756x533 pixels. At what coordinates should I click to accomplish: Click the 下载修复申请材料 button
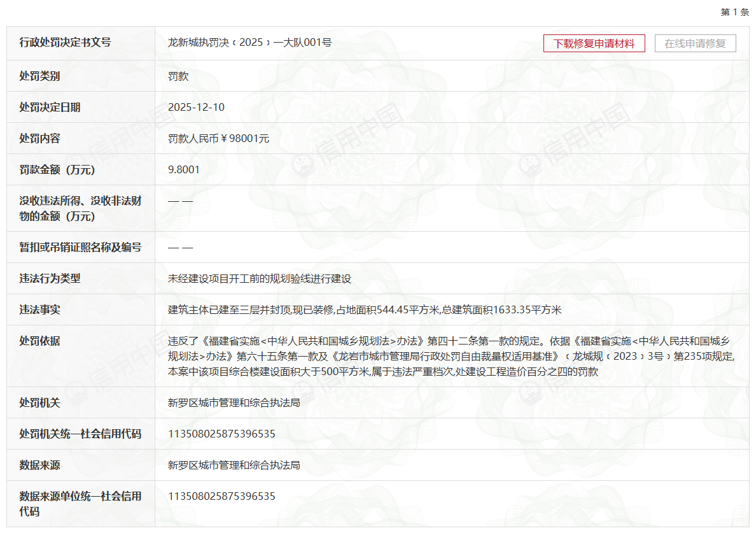click(594, 43)
